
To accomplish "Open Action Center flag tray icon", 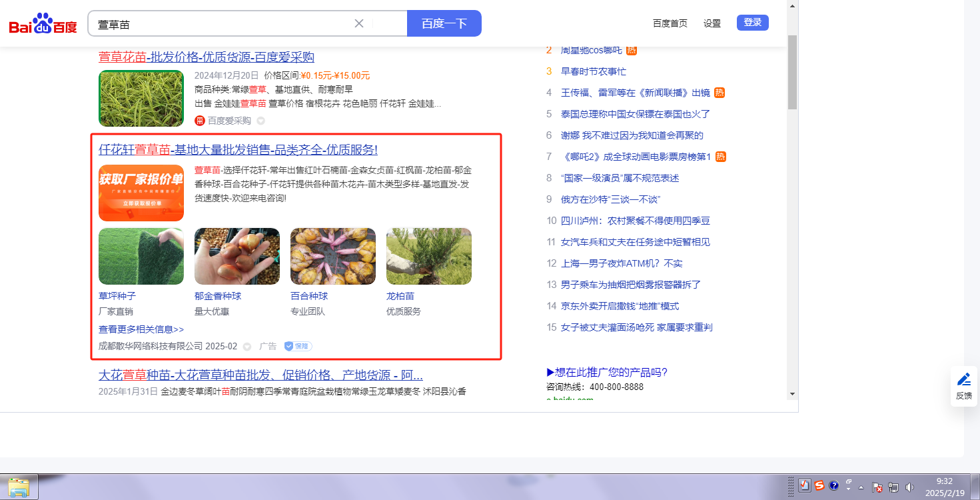I will click(x=877, y=487).
